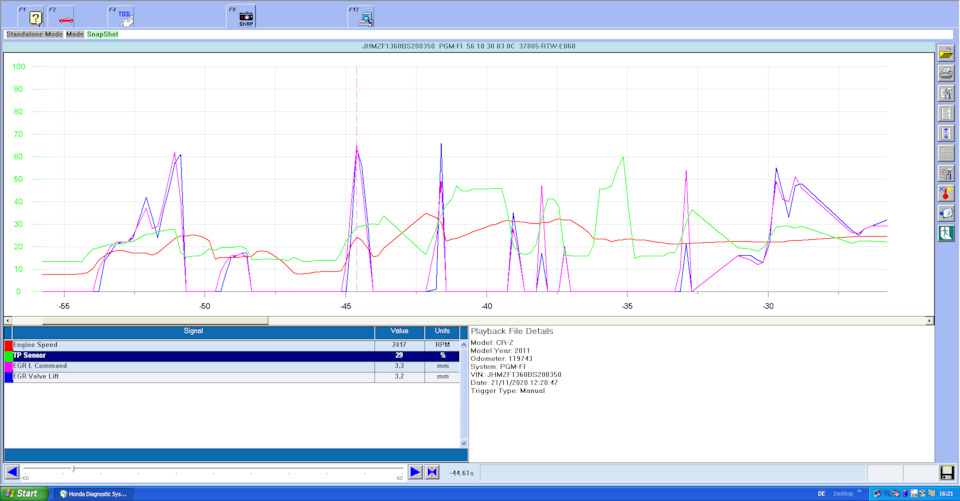960x501 pixels.
Task: Click the 'Trigger Type: Manual' detail line
Action: pos(508,391)
